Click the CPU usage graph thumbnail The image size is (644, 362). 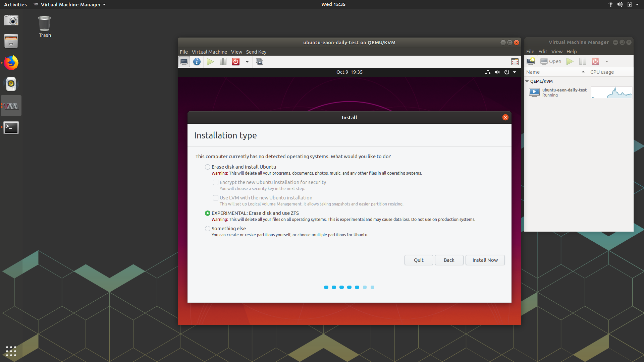click(611, 93)
